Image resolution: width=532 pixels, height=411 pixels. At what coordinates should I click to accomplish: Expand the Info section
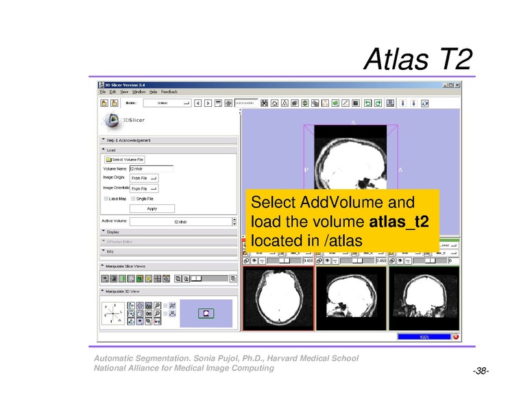[169, 252]
